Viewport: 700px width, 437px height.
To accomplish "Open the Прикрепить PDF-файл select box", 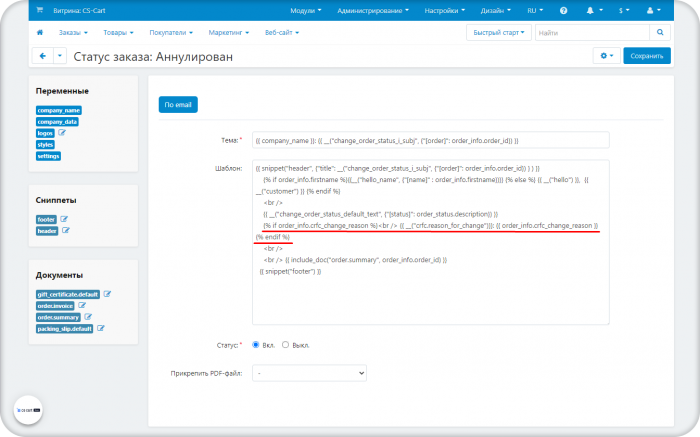I will click(x=309, y=373).
